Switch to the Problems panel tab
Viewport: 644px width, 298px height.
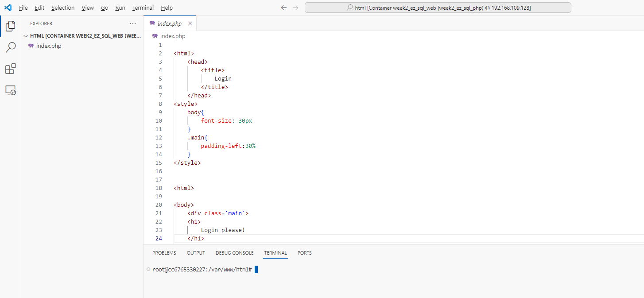pos(164,253)
